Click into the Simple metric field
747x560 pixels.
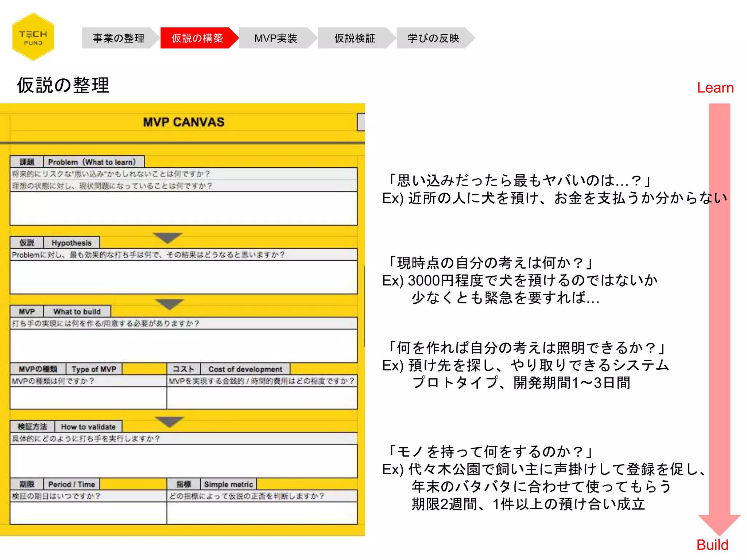262,513
